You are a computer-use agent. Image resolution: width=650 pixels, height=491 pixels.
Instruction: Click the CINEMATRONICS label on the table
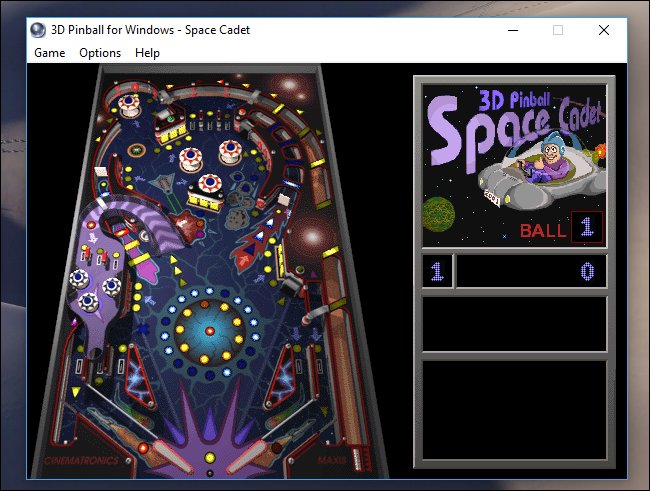click(81, 460)
